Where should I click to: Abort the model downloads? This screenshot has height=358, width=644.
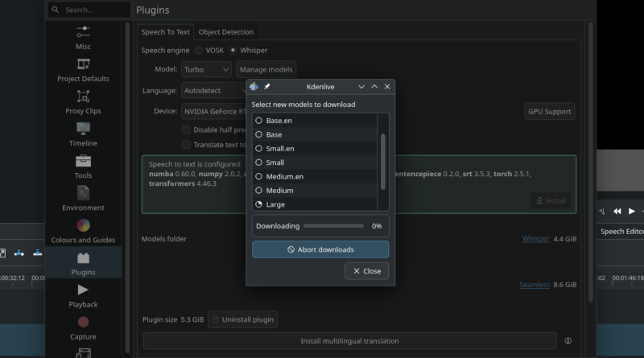point(320,249)
